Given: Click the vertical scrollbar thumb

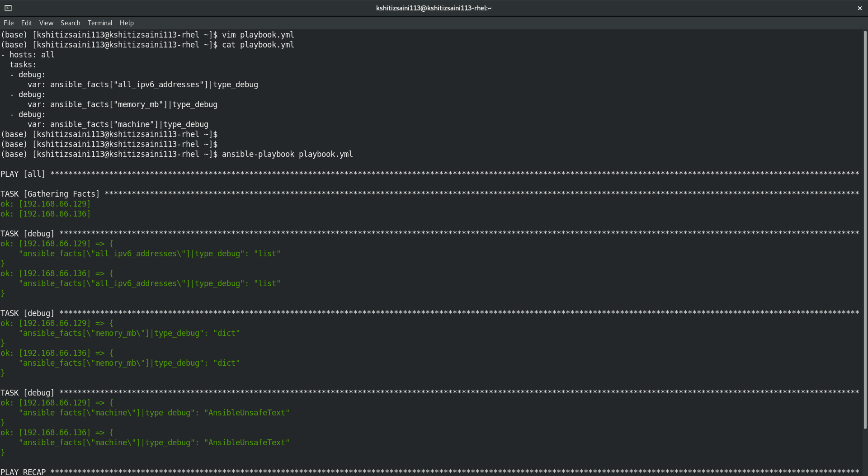Looking at the screenshot, I should coord(865,230).
